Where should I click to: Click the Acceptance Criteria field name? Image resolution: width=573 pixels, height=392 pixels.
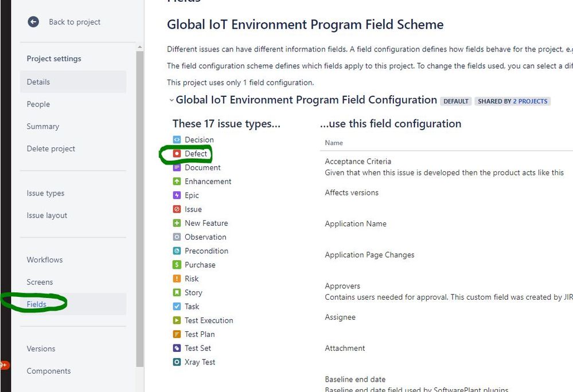pyautogui.click(x=358, y=161)
